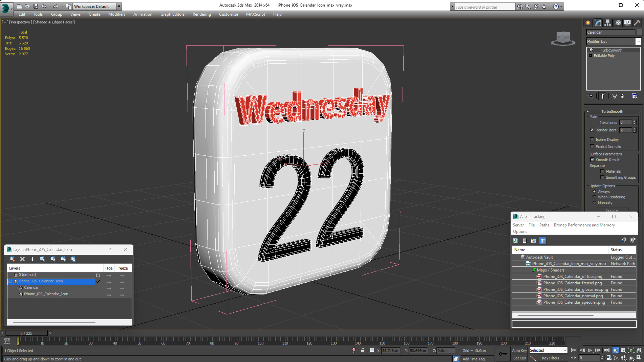644x362 pixels.
Task: Open the Modifiers menu
Action: 117,14
